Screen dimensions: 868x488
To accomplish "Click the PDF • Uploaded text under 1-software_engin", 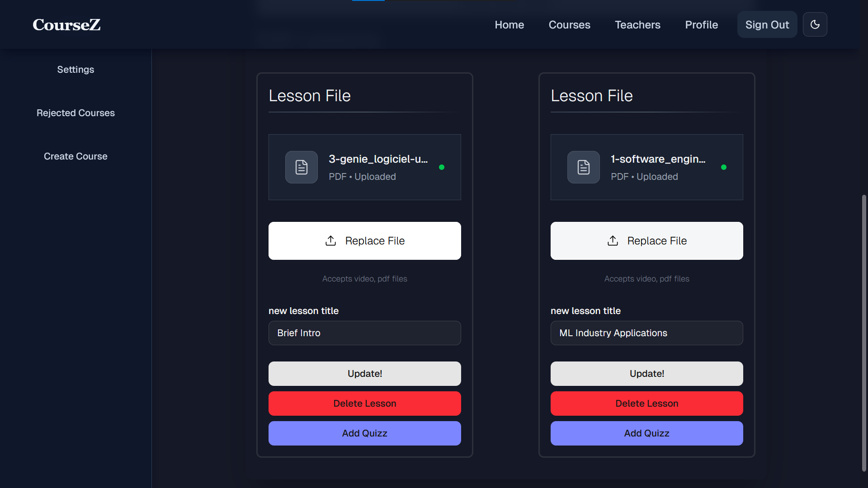I will (644, 177).
